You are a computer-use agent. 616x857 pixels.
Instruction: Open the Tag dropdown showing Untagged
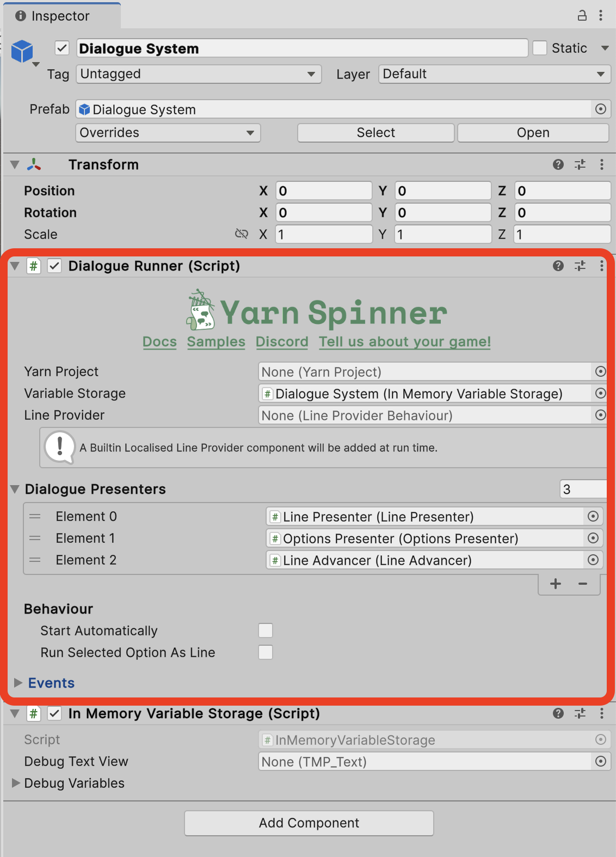pos(198,74)
